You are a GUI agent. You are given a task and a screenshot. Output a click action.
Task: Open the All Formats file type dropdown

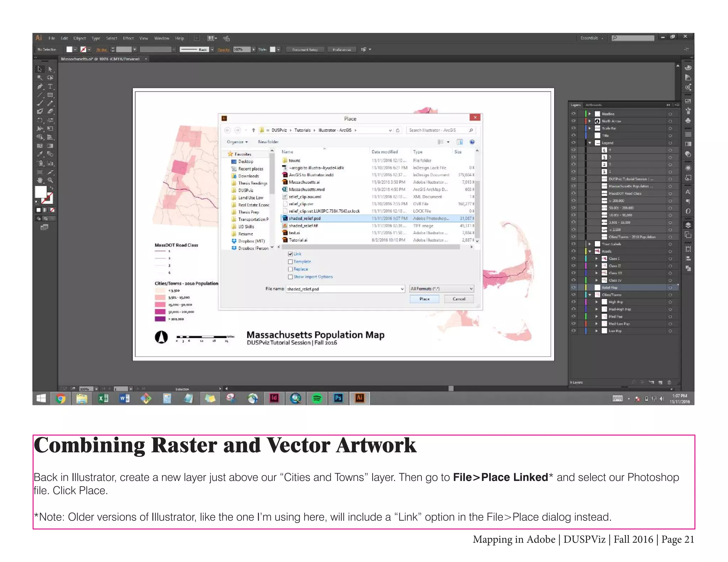click(441, 289)
